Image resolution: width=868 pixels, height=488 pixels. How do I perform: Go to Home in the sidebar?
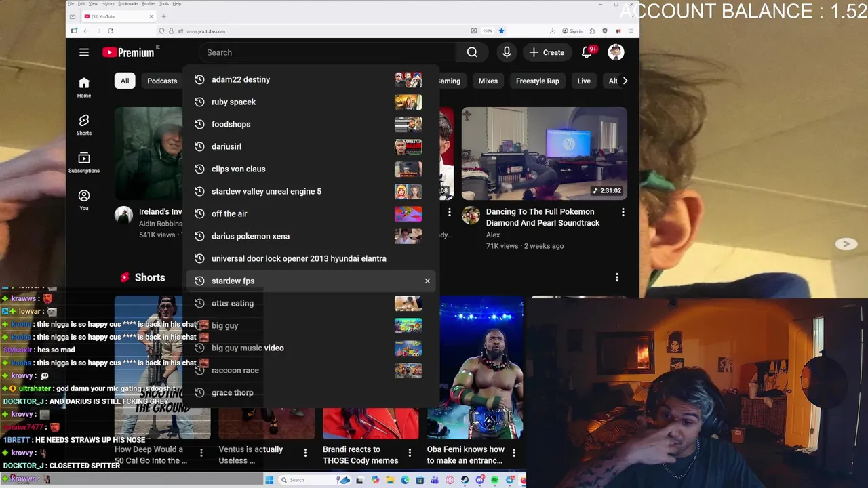point(84,87)
